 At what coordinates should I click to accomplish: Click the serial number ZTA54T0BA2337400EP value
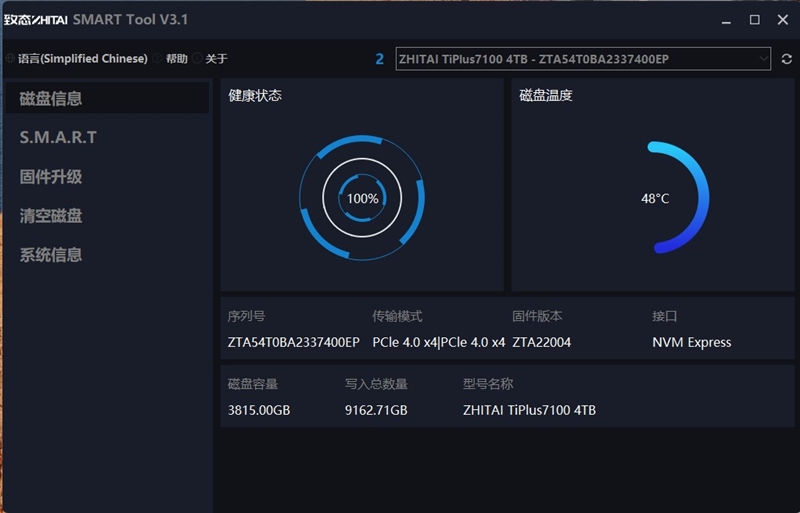[x=293, y=342]
